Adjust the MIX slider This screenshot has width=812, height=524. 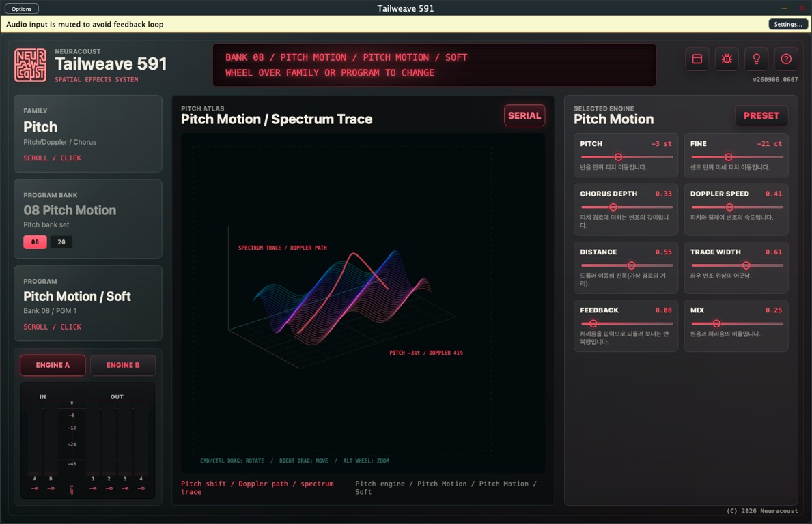[x=737, y=324]
